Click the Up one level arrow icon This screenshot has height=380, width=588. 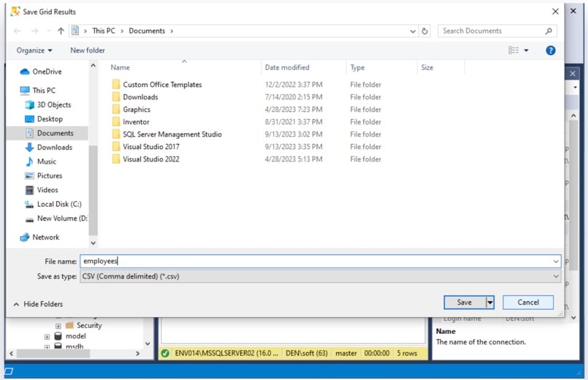pyautogui.click(x=61, y=31)
